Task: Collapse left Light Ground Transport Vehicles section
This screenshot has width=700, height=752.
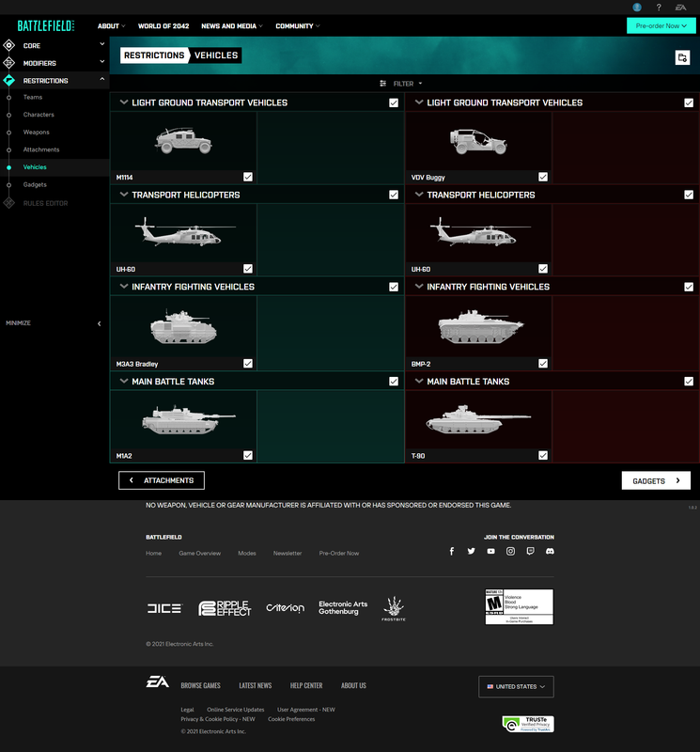Action: (124, 102)
